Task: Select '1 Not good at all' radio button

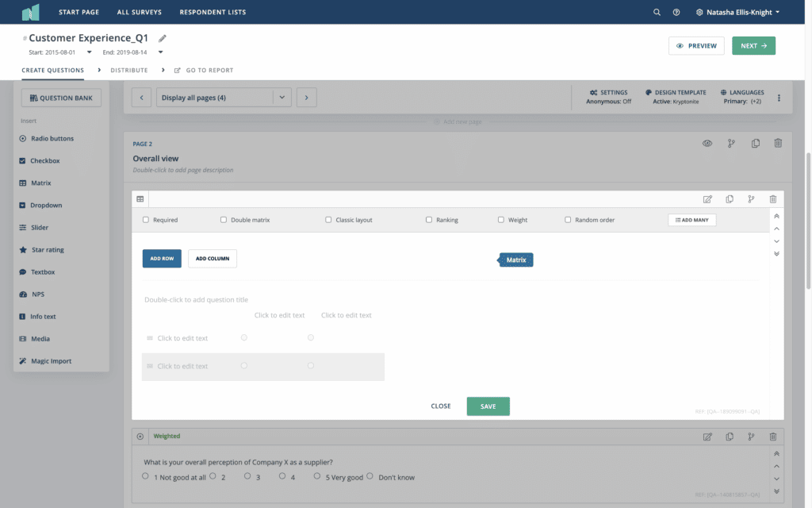Action: pos(145,476)
